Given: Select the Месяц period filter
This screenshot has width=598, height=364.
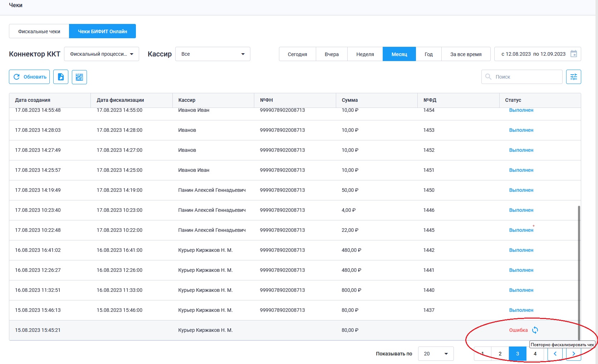Looking at the screenshot, I should (399, 54).
